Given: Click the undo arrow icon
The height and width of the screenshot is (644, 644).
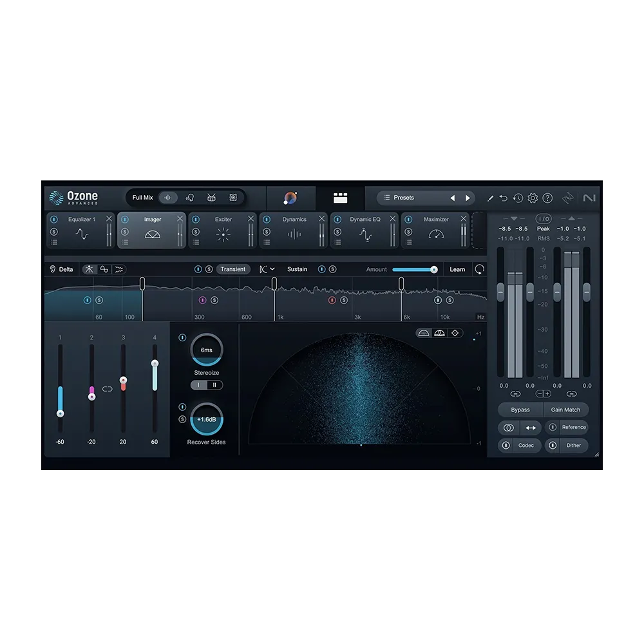Looking at the screenshot, I should [503, 198].
